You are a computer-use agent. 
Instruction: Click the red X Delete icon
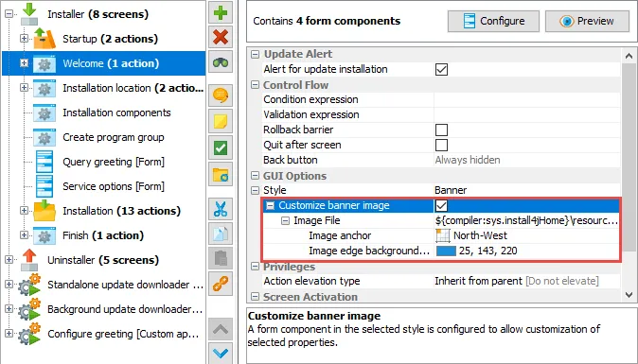(221, 38)
